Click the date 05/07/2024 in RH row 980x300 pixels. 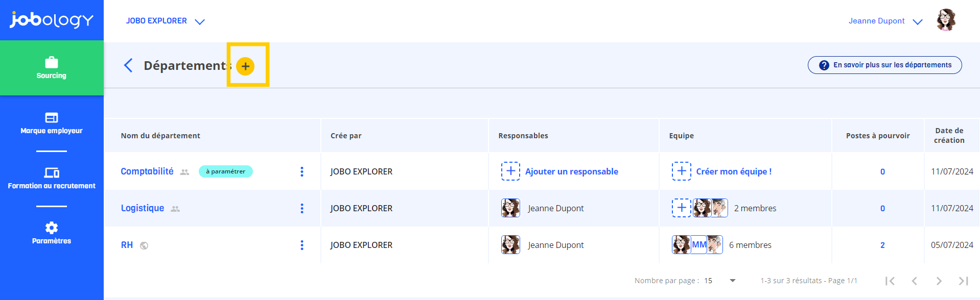pyautogui.click(x=952, y=245)
